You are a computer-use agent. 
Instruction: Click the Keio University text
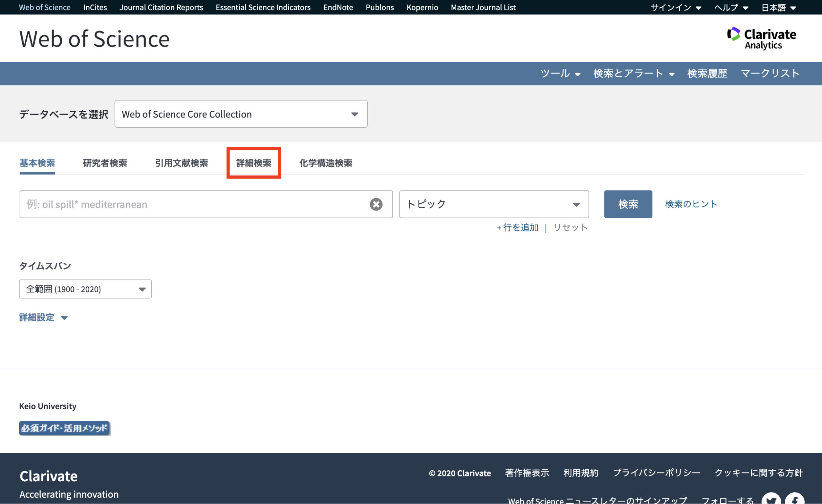(48, 406)
